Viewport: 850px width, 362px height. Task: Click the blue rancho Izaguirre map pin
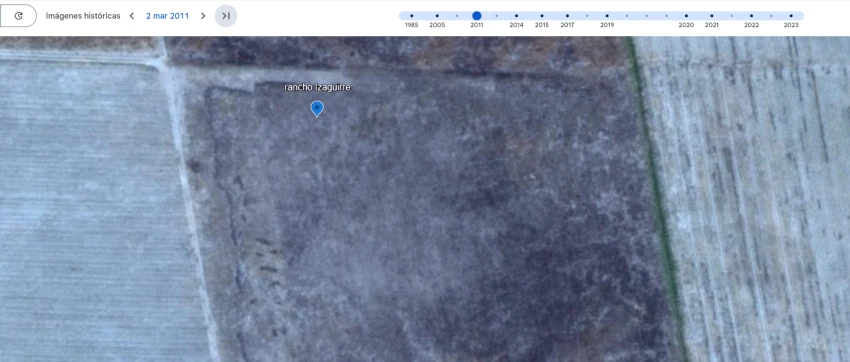(x=317, y=108)
